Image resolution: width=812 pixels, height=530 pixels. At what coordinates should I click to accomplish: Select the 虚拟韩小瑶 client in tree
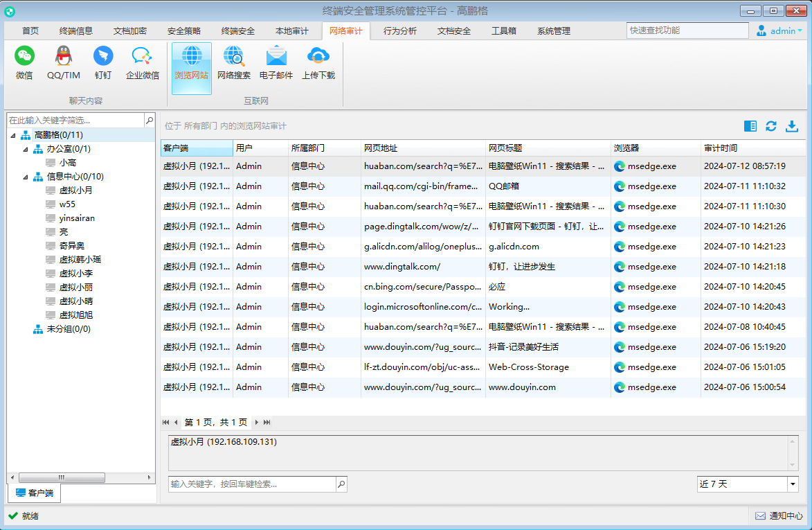coord(80,260)
